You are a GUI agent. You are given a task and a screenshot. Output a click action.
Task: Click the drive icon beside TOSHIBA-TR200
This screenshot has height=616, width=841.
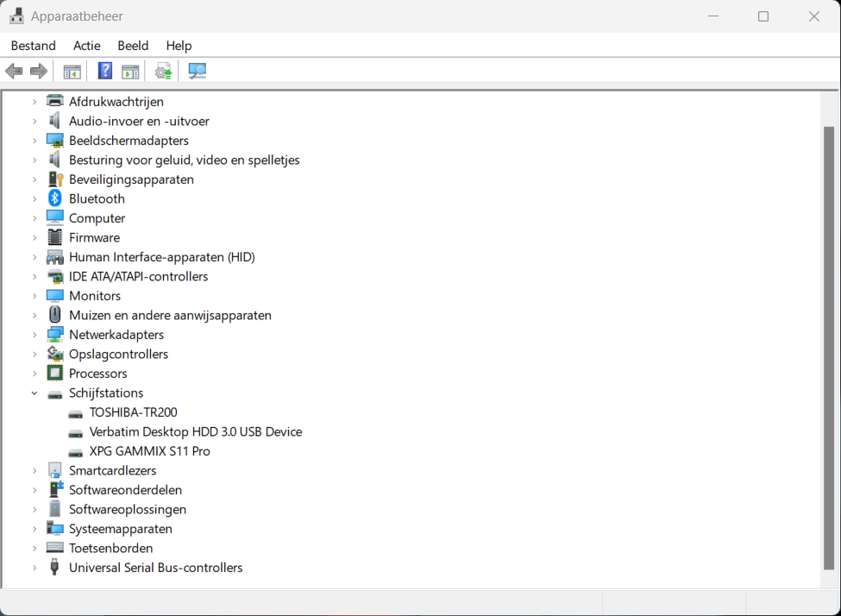[x=76, y=413]
